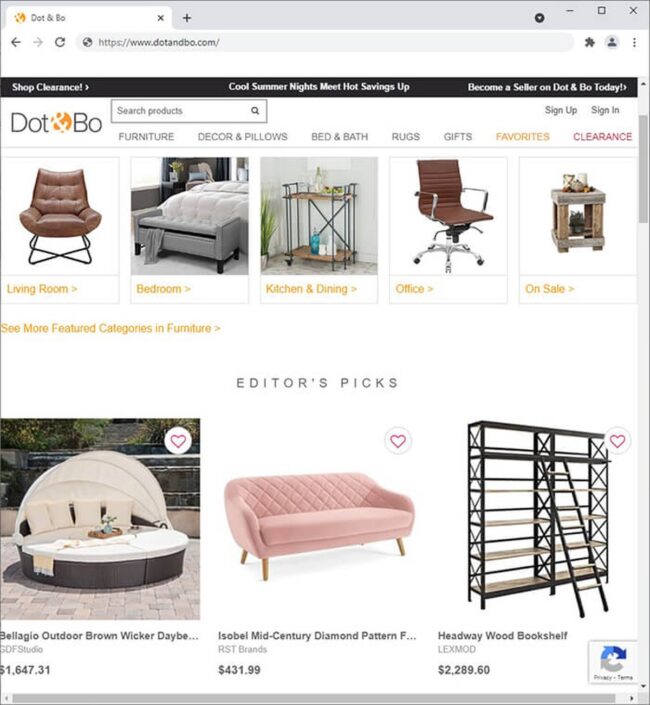The height and width of the screenshot is (705, 650).
Task: Open See More Featured Categories in Furniture
Action: click(111, 328)
